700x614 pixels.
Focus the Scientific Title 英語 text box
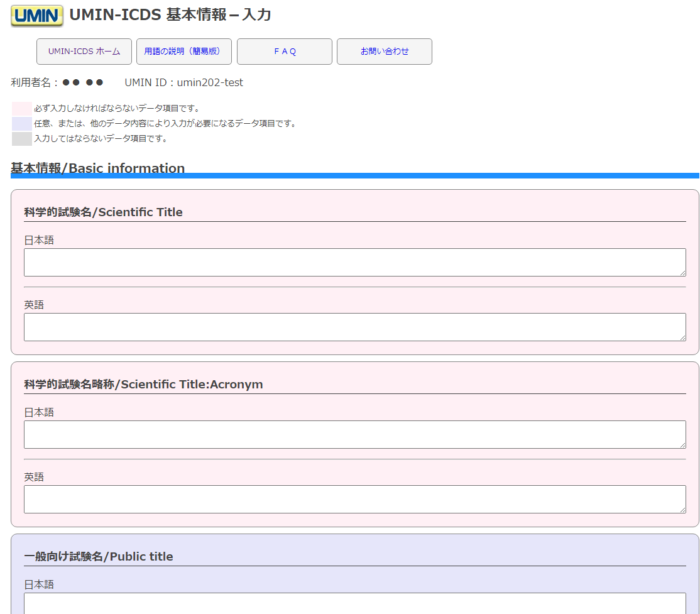pos(354,327)
